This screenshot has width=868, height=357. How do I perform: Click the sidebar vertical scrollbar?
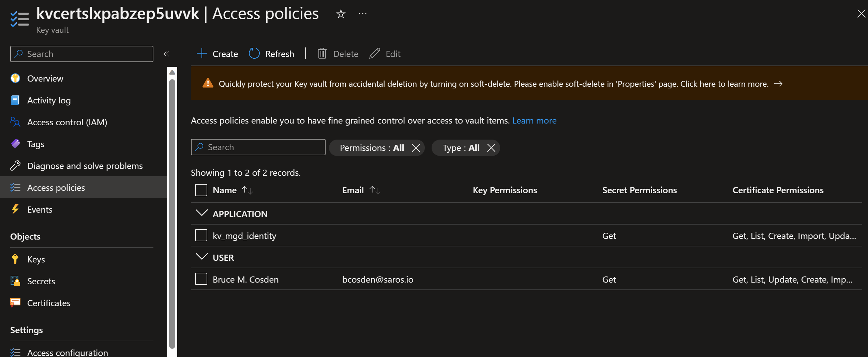[x=172, y=213]
